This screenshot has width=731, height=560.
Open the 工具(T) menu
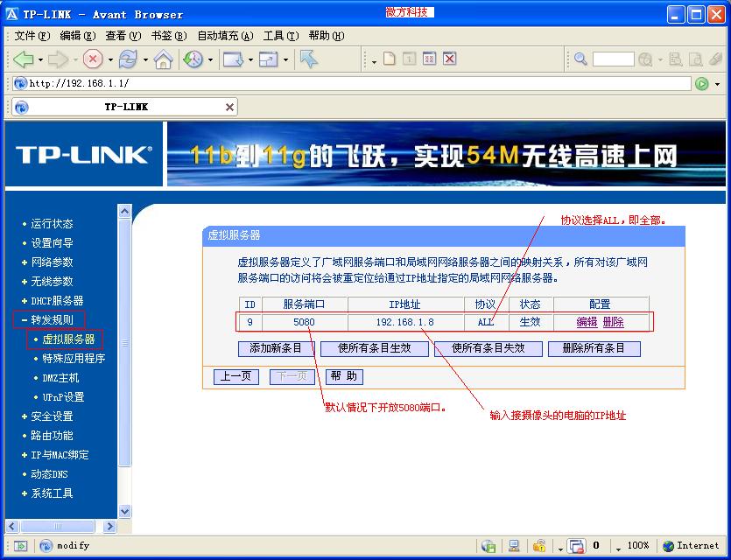click(x=281, y=36)
